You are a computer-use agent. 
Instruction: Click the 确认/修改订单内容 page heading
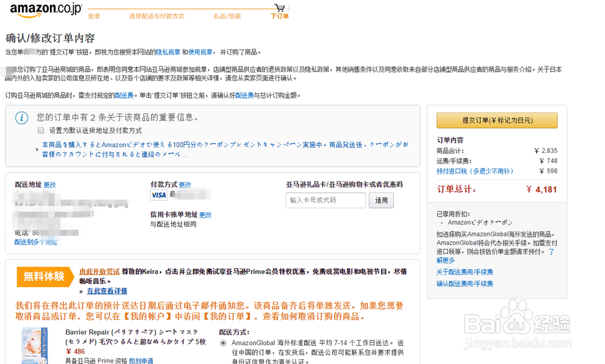click(x=50, y=37)
